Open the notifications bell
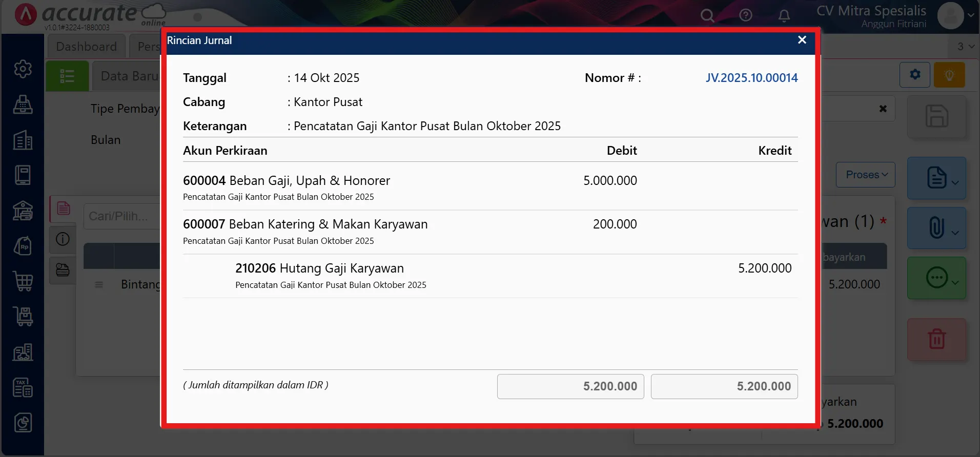The width and height of the screenshot is (980, 457). [x=784, y=16]
